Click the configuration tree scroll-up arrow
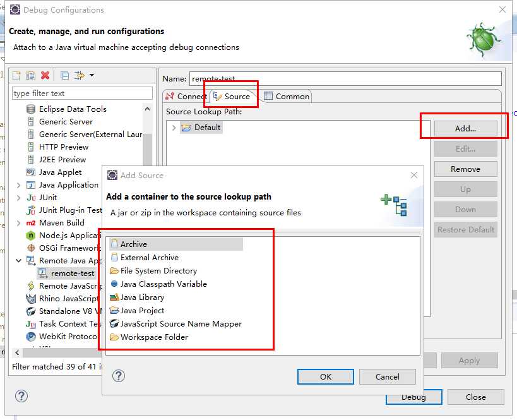 pos(147,109)
